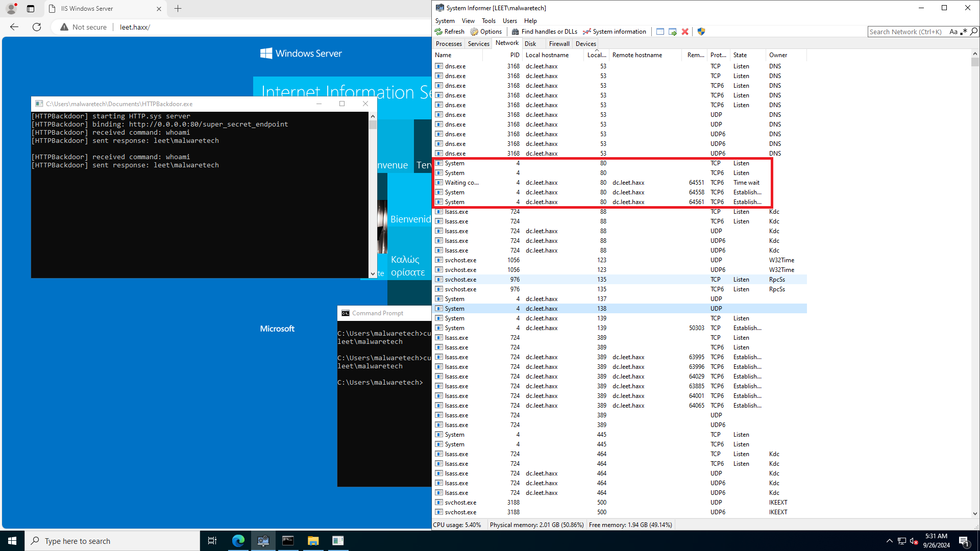This screenshot has width=980, height=551.
Task: Click the find window and thread icon
Action: pyautogui.click(x=673, y=32)
